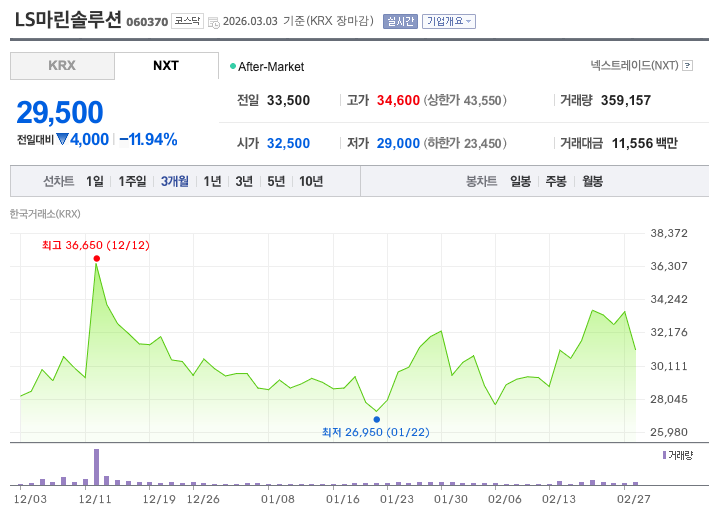Click the -11.94% change percentage
709x521 pixels.
148,140
